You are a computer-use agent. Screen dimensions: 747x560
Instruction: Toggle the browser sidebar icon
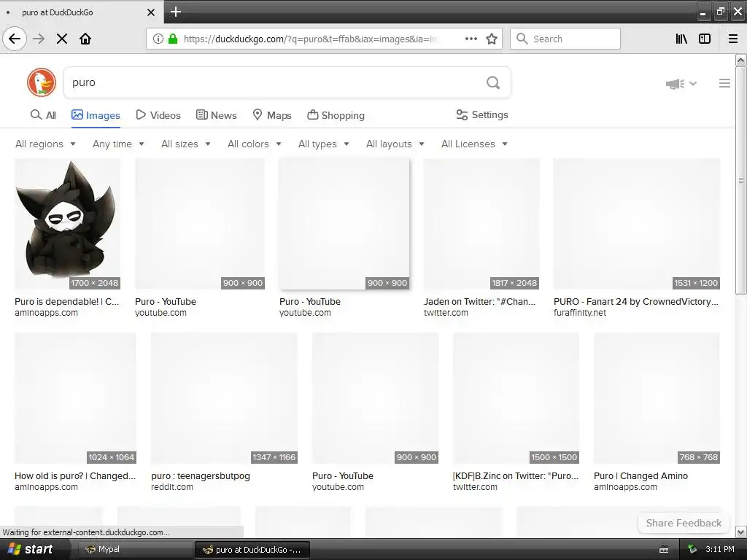coord(705,39)
